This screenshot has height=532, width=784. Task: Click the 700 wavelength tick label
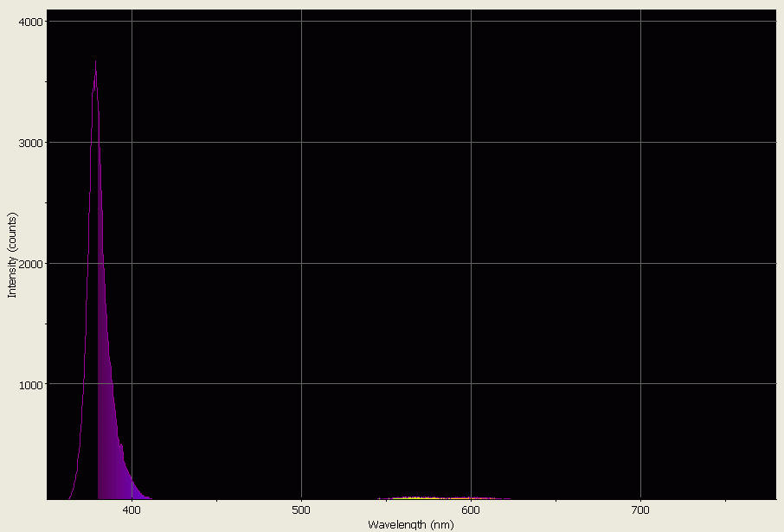point(641,510)
